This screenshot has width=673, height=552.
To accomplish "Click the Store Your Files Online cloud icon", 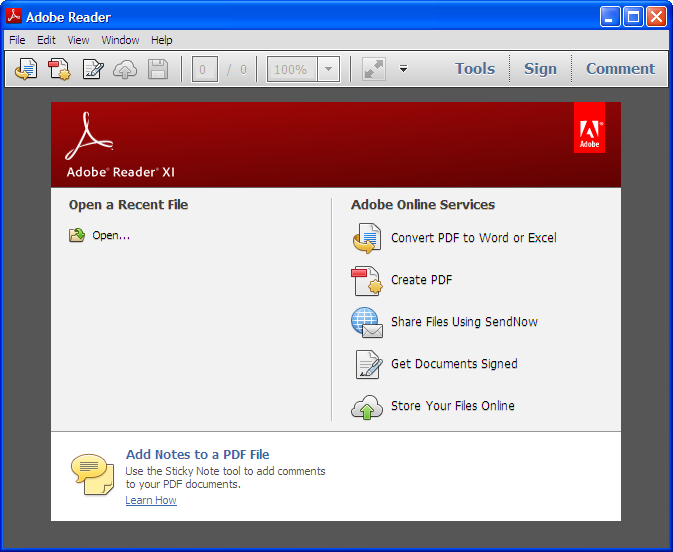I will point(366,407).
